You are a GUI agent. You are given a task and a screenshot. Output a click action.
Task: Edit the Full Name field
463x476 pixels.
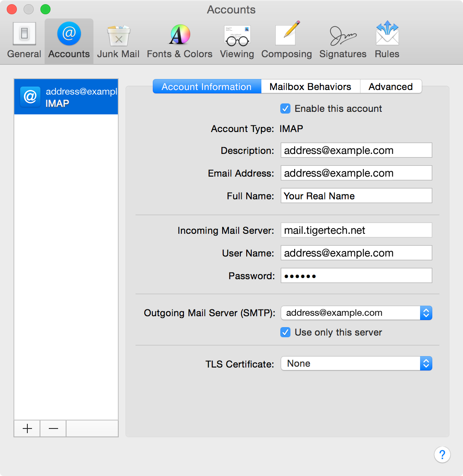[356, 196]
